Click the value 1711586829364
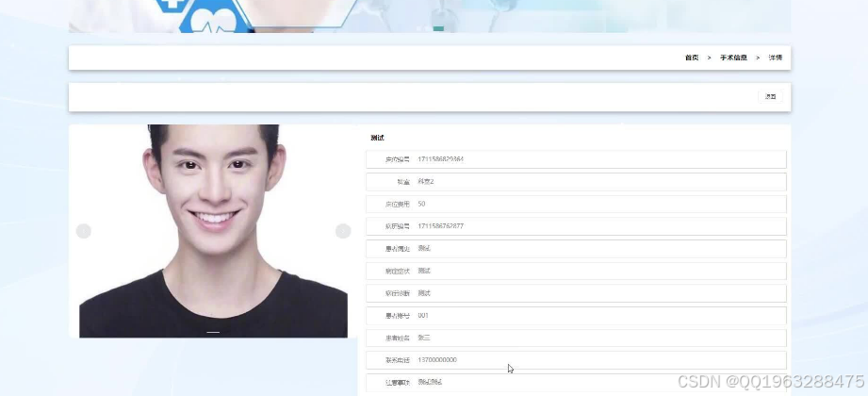The width and height of the screenshot is (868, 396). 441,159
